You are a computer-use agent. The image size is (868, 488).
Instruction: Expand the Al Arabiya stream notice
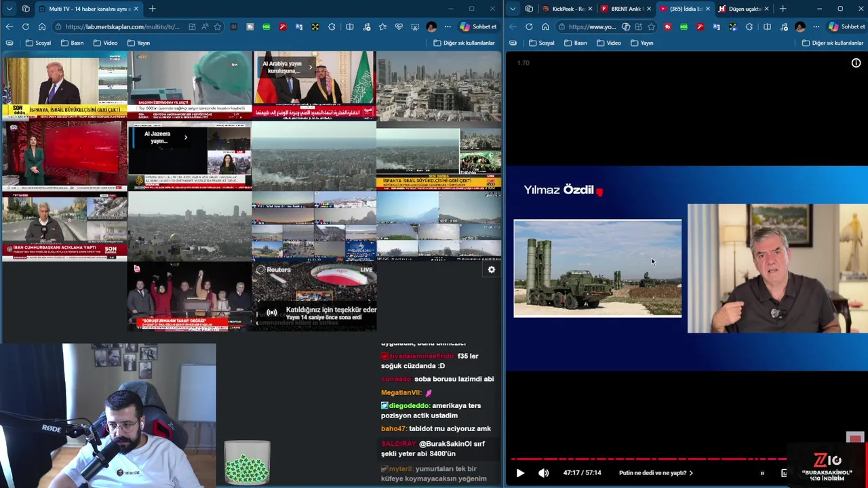click(x=311, y=67)
